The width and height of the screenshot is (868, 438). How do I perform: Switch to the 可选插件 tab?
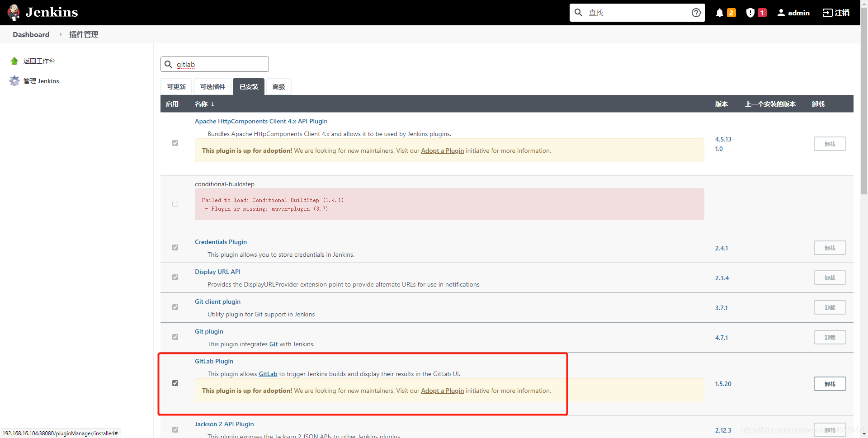(x=212, y=87)
